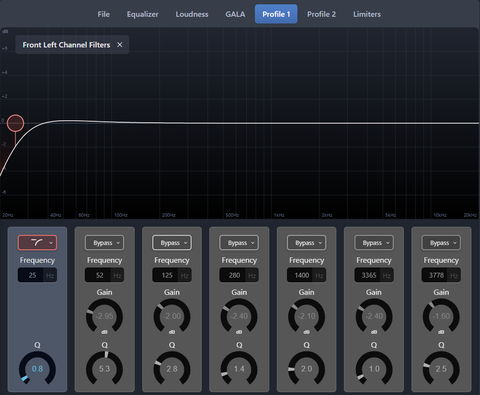Click the -2.10 dB gain knob

(306, 316)
